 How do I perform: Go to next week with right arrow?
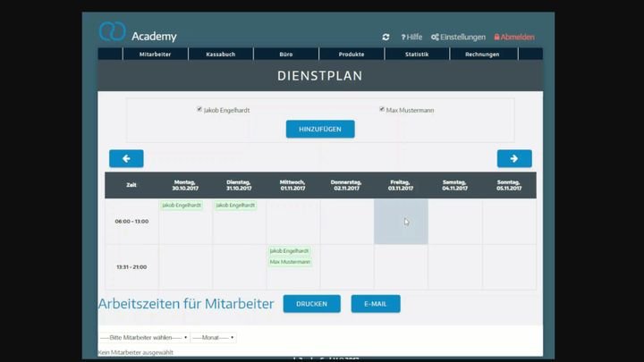[x=514, y=158]
